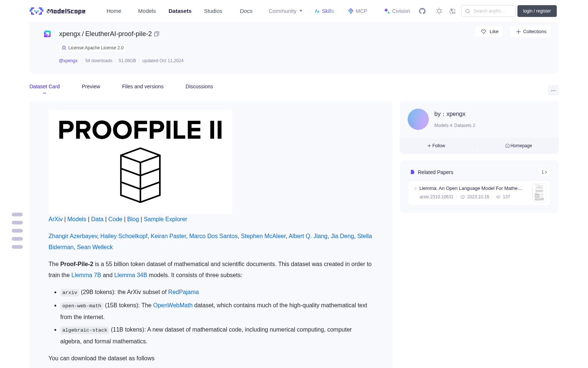The width and height of the screenshot is (588, 368).
Task: Click the ModelScope logo
Action: [x=57, y=11]
